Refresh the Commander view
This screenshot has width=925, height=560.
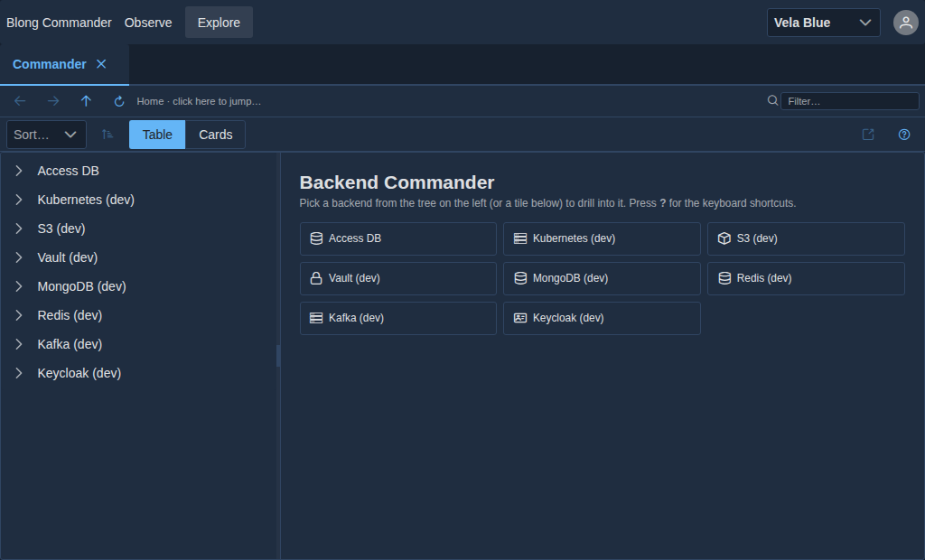click(x=119, y=101)
